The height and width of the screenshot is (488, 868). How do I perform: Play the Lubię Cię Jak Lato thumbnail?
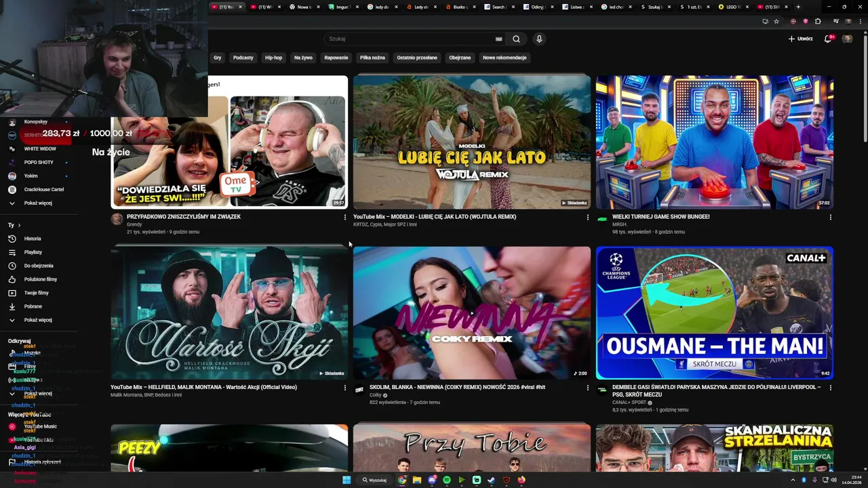[471, 141]
